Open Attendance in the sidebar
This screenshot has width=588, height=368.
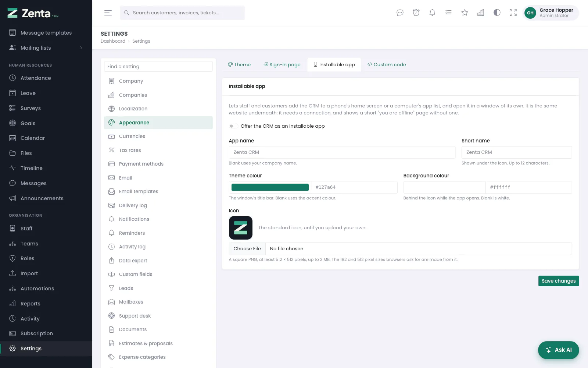coord(46,78)
